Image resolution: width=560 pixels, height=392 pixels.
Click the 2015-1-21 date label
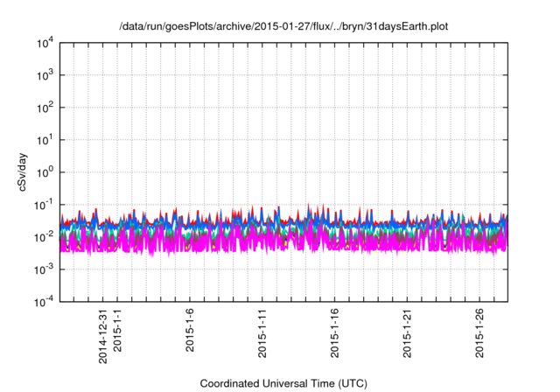407,333
